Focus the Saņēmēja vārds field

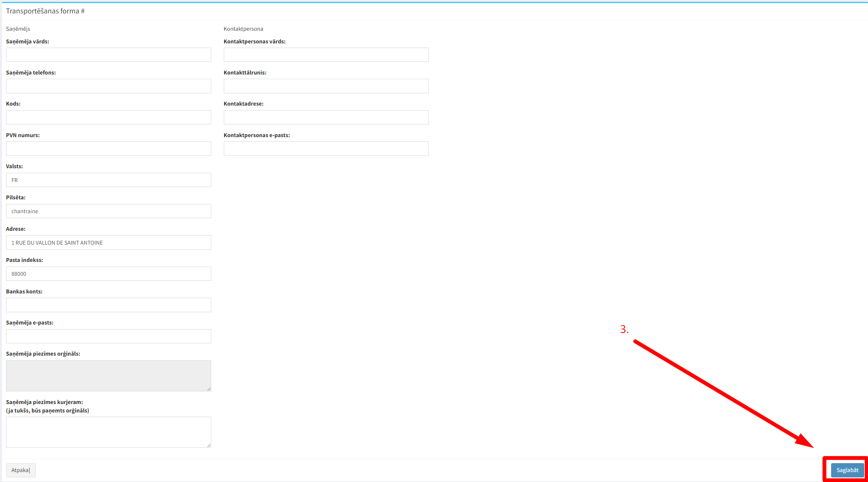pyautogui.click(x=108, y=55)
